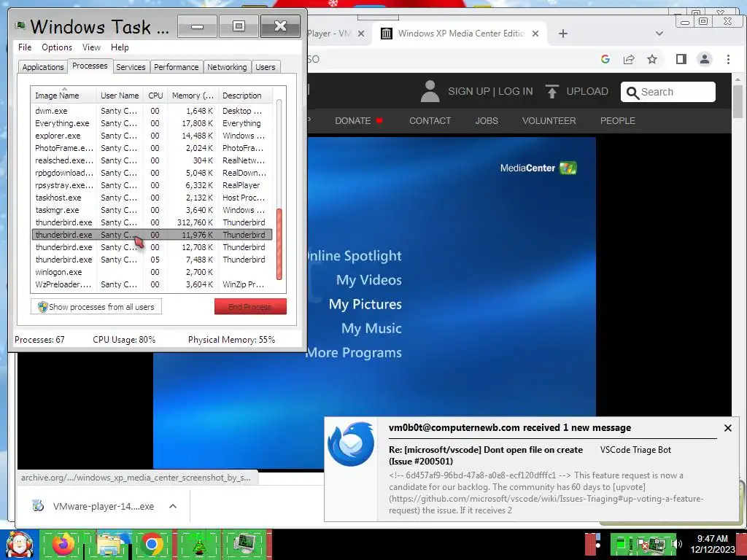Expand the Chrome tab search chevron
Viewport: 747px width, 560px height.
(659, 34)
